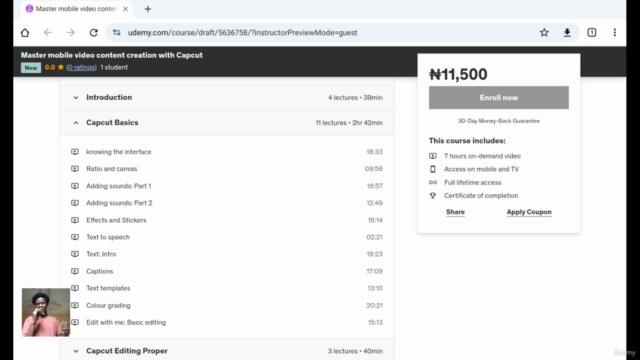Viewport: 640px width, 360px height.
Task: Select the 'Text to speech' lecture
Action: click(x=108, y=237)
